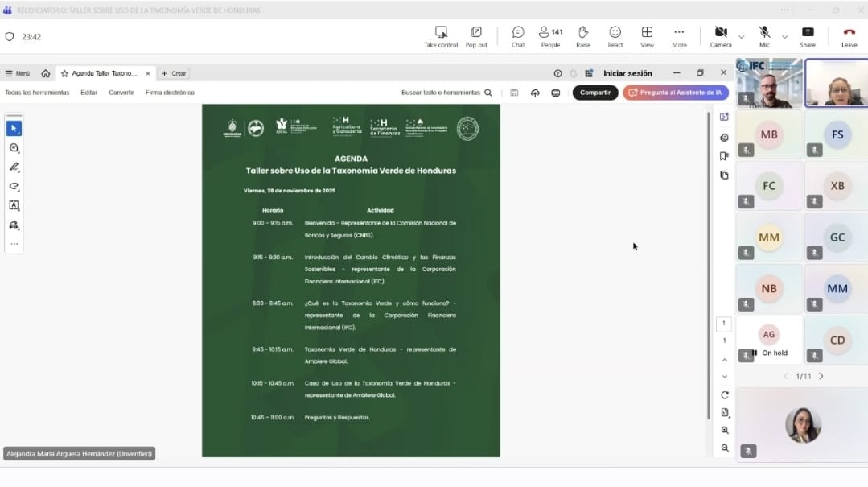Click the rotate page icon
868x487 pixels.
(725, 395)
